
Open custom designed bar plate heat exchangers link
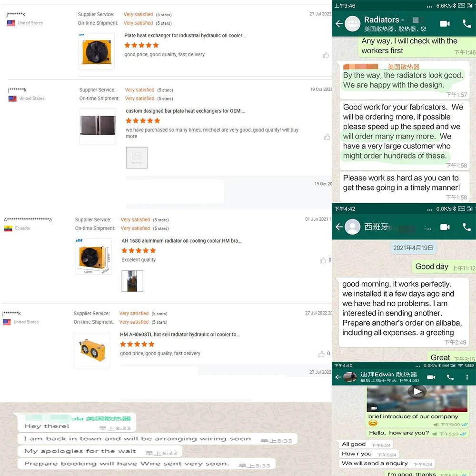(185, 111)
